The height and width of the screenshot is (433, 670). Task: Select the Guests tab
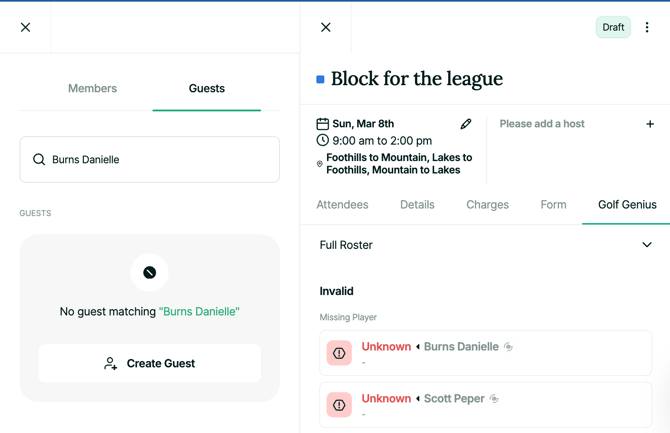(206, 89)
